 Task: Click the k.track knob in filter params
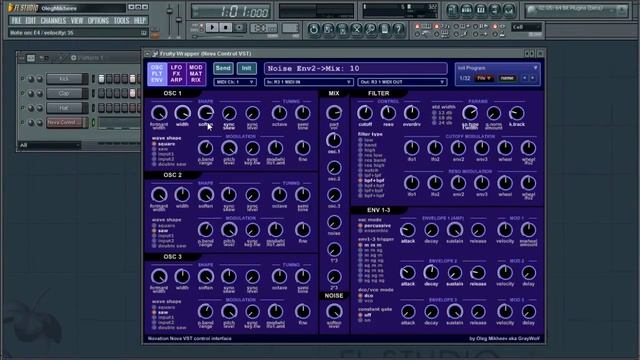(517, 113)
